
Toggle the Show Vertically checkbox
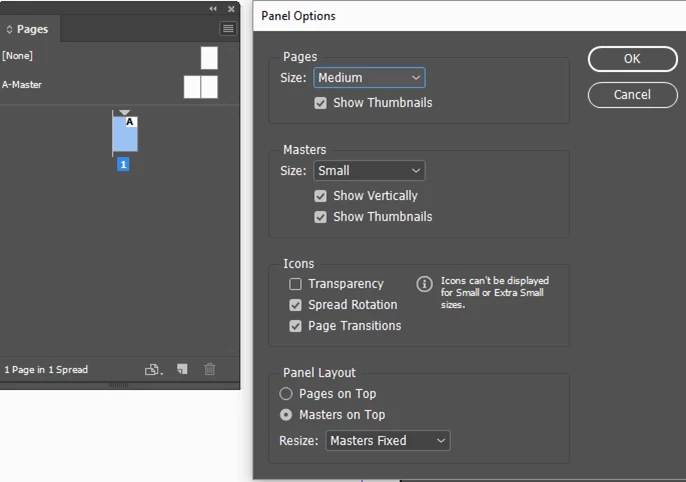point(320,196)
